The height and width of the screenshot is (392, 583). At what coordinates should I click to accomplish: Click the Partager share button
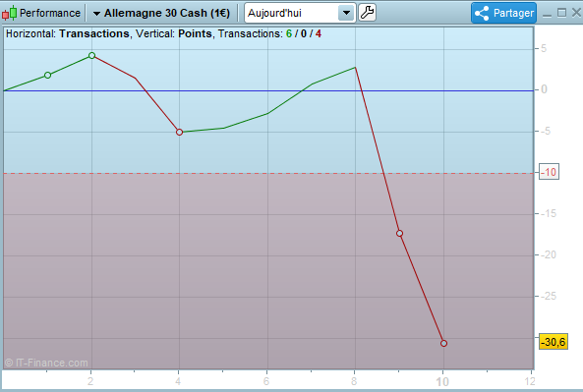point(503,13)
